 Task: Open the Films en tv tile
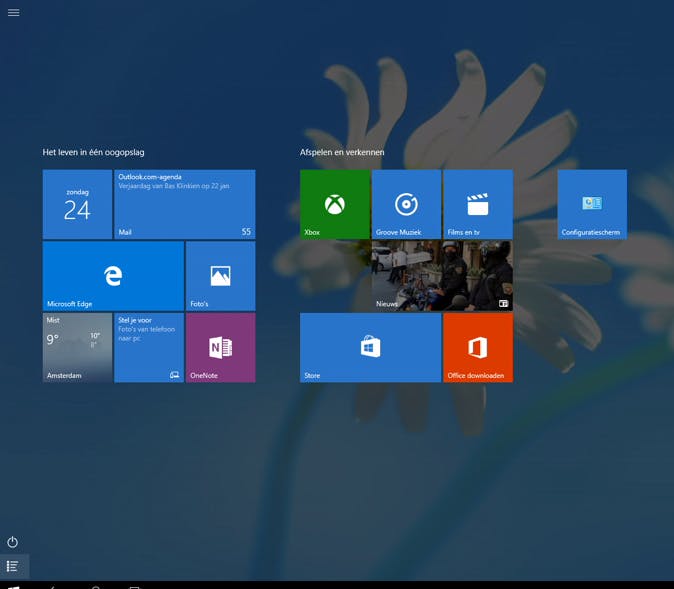(x=477, y=204)
